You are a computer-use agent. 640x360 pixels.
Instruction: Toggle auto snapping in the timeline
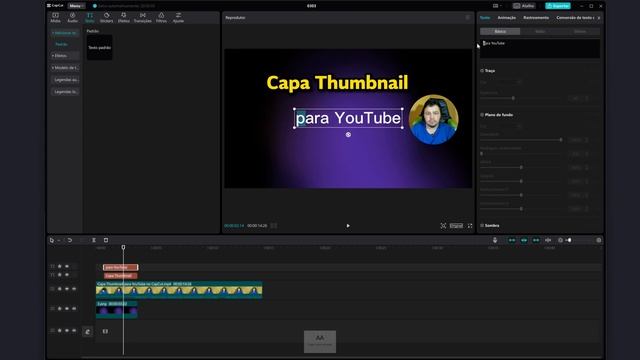tap(524, 240)
